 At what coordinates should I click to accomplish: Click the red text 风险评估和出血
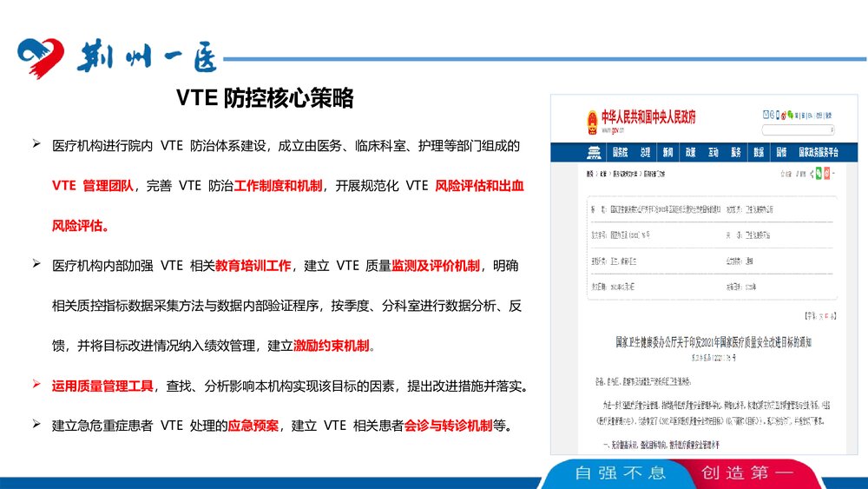coord(479,186)
